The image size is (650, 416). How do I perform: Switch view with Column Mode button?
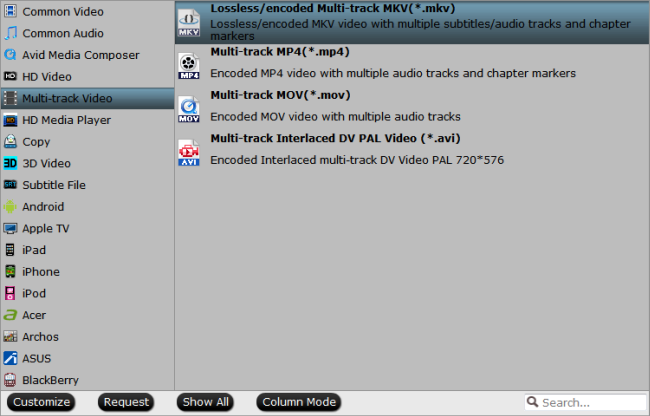click(x=299, y=402)
